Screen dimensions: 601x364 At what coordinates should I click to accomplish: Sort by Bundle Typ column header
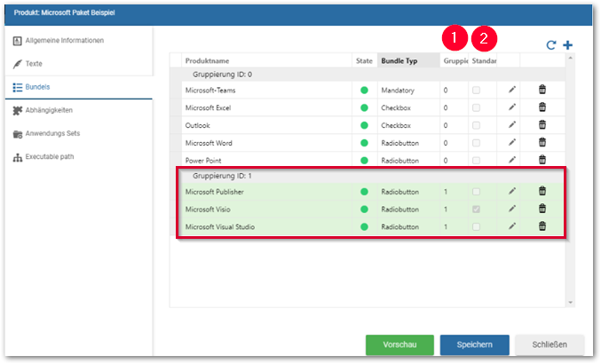(408, 60)
